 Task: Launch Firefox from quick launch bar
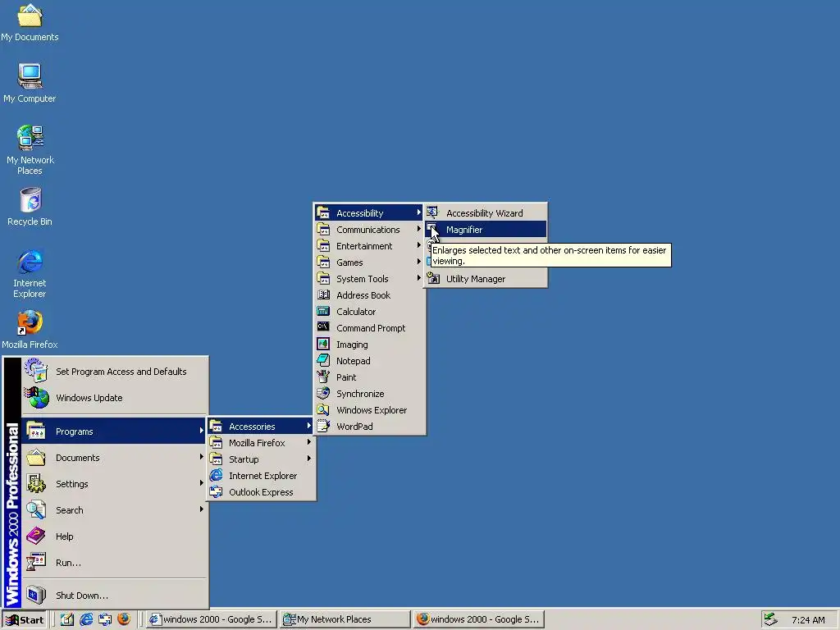[124, 619]
